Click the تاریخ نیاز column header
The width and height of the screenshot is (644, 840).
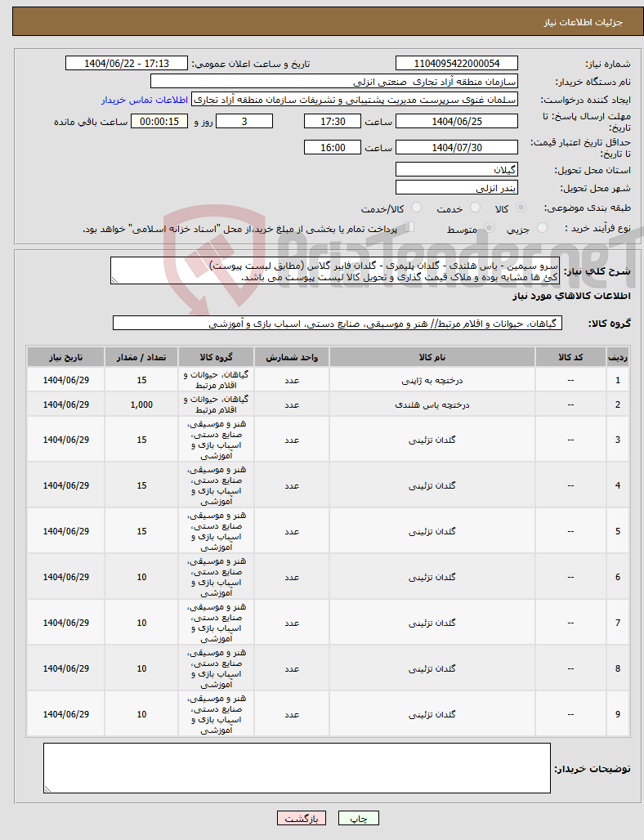[66, 357]
